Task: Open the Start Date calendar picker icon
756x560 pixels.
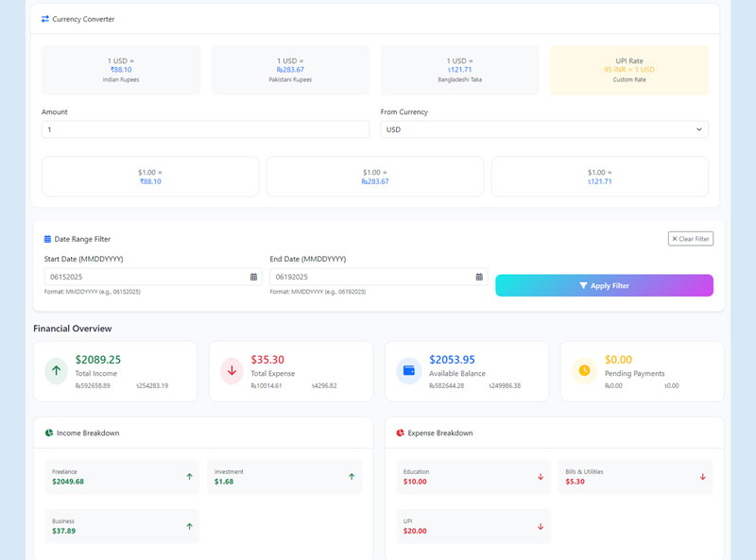Action: pyautogui.click(x=253, y=277)
